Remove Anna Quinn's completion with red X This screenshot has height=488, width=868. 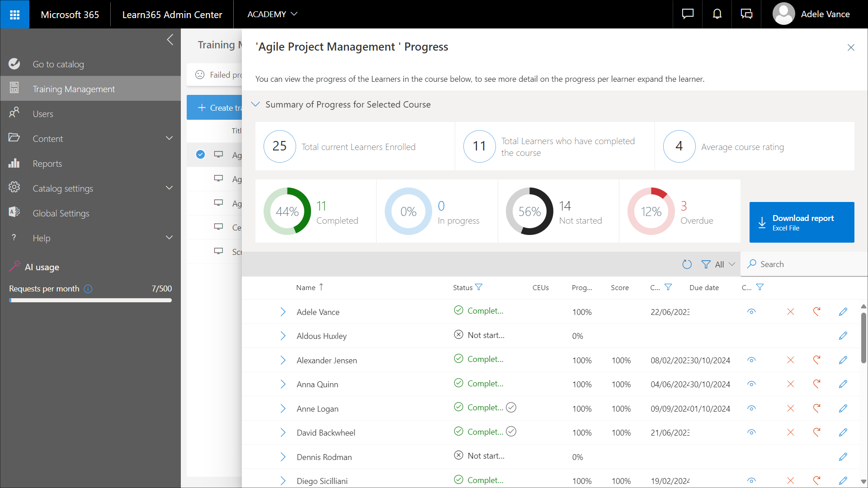coord(790,384)
